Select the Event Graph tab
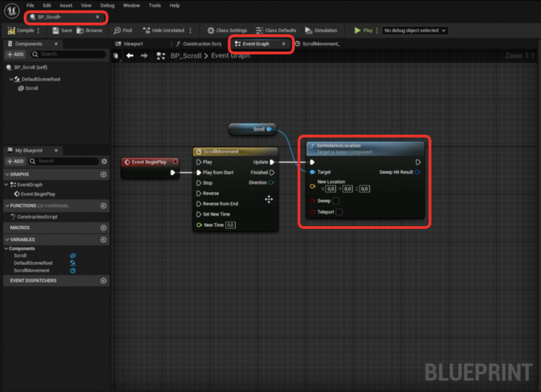541x392 pixels. click(256, 44)
